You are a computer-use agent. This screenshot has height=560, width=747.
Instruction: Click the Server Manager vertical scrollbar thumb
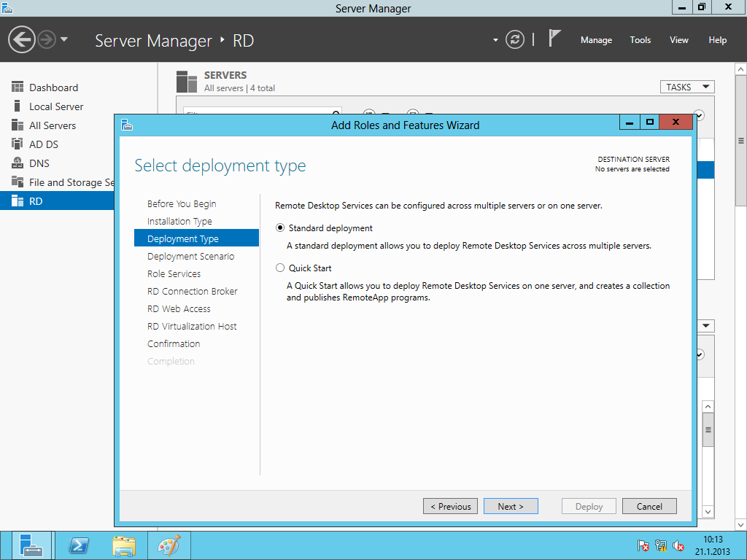click(741, 141)
